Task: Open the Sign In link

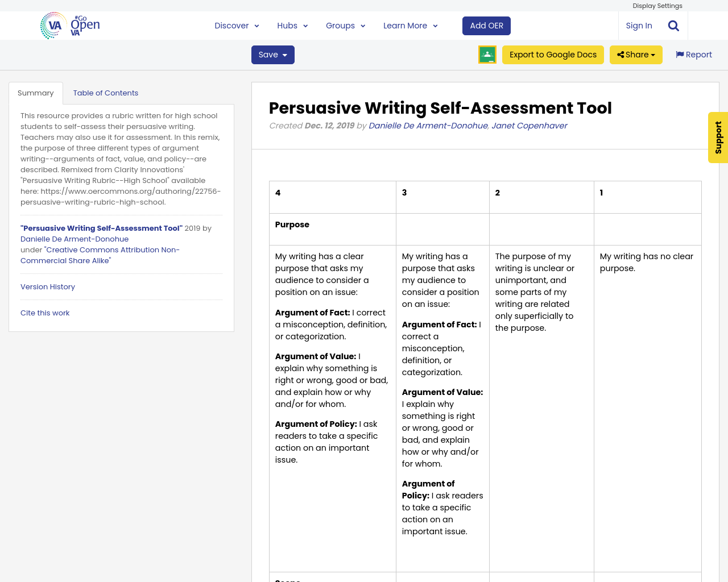Action: [639, 26]
